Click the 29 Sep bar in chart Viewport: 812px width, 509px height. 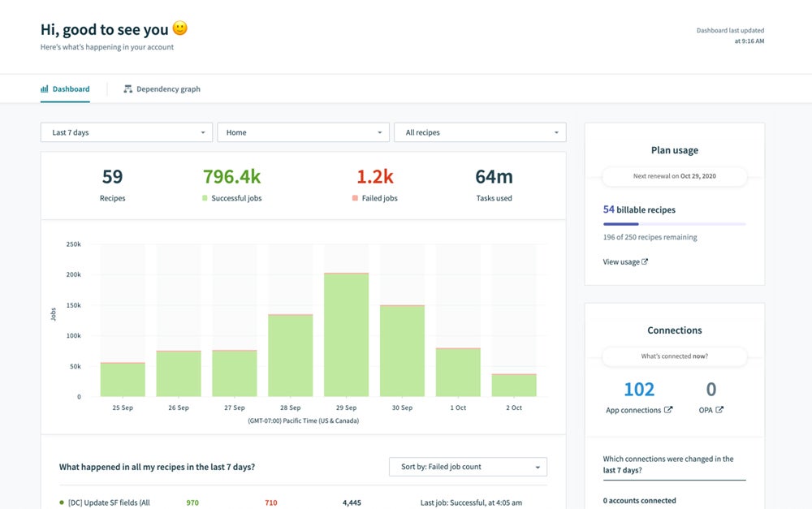click(x=347, y=334)
